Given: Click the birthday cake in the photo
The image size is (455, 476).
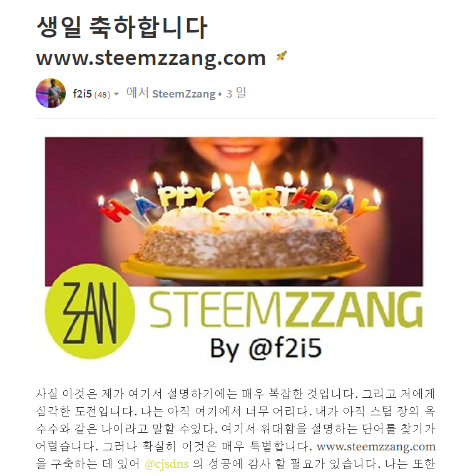Looking at the screenshot, I should click(245, 235).
